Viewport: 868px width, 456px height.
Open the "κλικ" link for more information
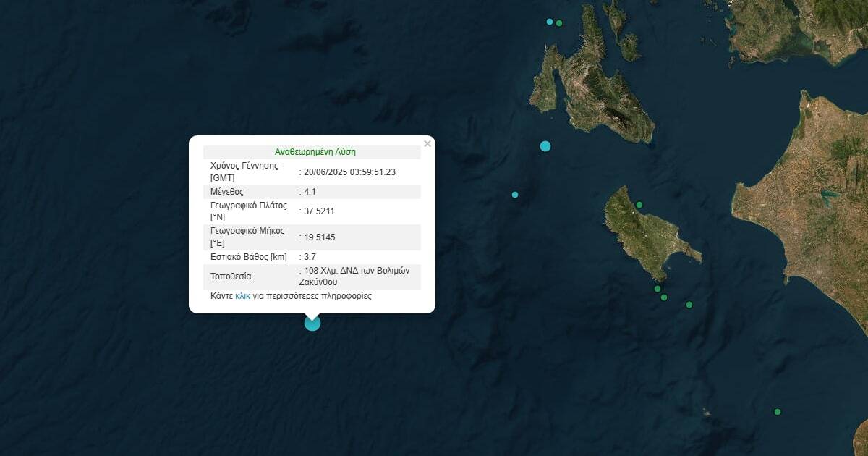242,296
